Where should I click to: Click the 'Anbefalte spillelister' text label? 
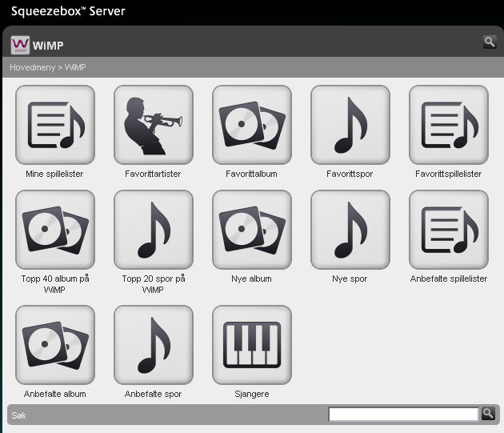pyautogui.click(x=448, y=279)
